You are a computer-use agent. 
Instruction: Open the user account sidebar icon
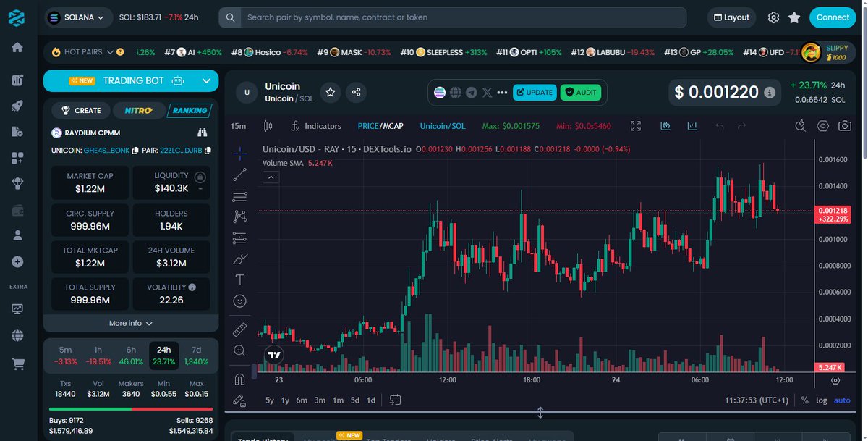[x=17, y=235]
